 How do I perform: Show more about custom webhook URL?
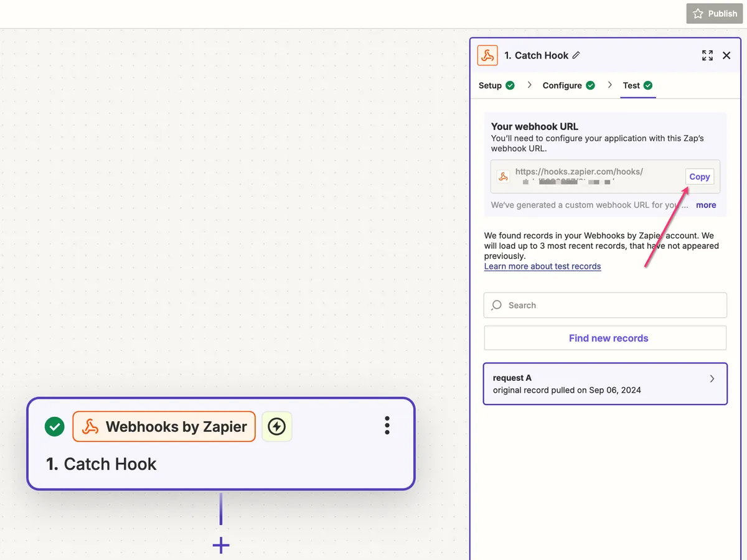[x=706, y=205]
